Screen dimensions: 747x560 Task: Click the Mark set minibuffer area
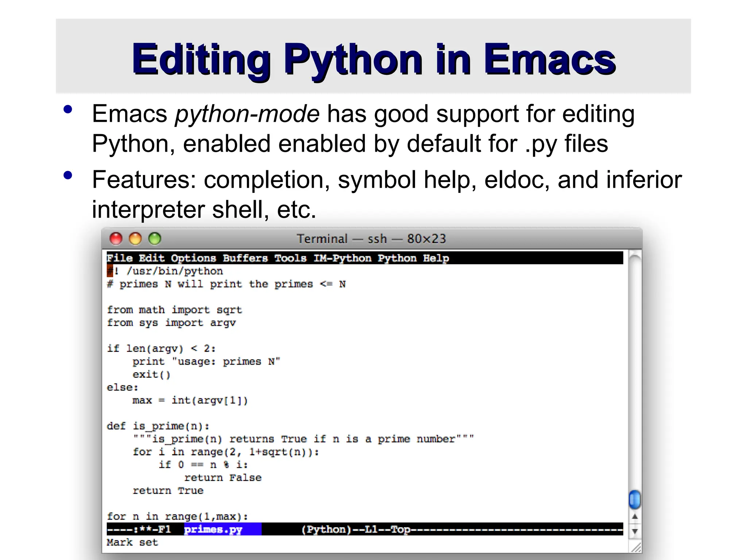coord(132,542)
